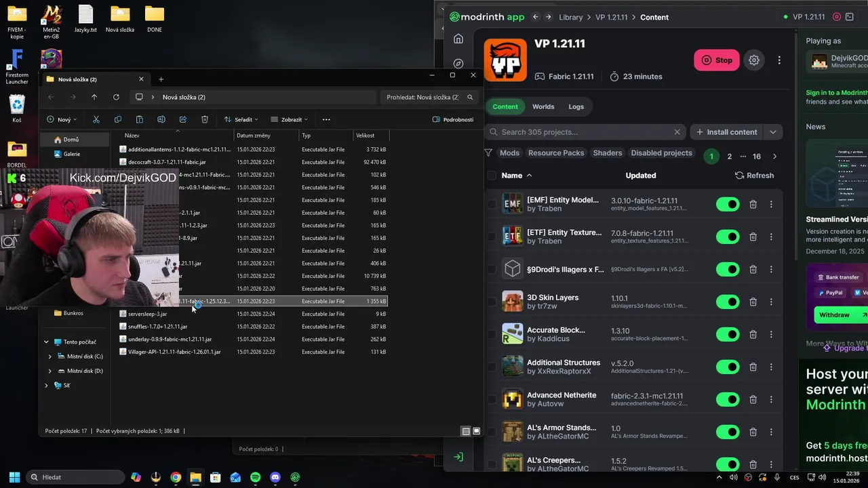Collapse the Tento počítač tree node
This screenshot has height=488, width=868.
click(46, 342)
